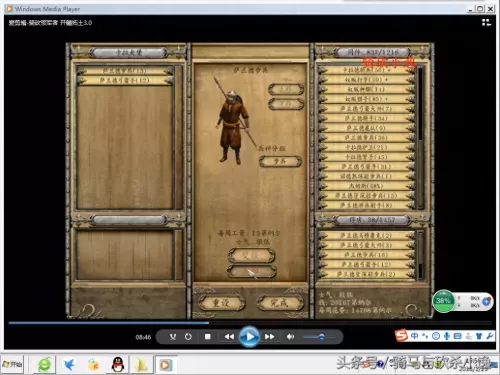This screenshot has width=500, height=375.
Task: Click the fast forward next button
Action: click(269, 337)
